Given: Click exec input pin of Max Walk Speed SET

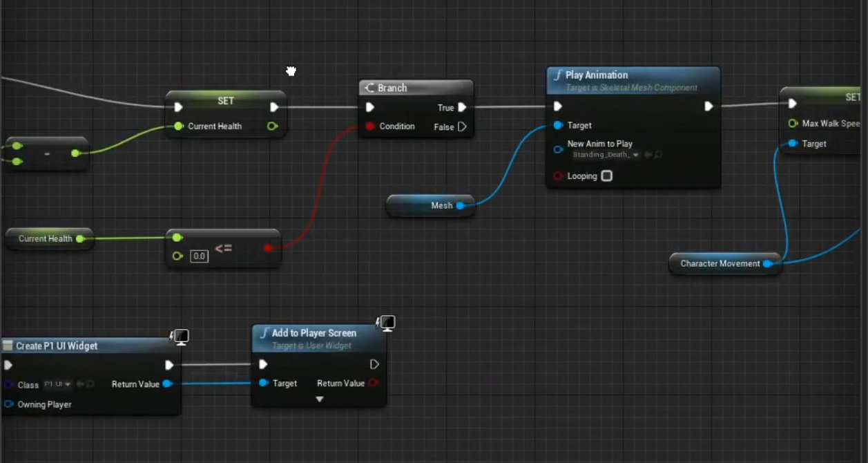Looking at the screenshot, I should pos(793,104).
